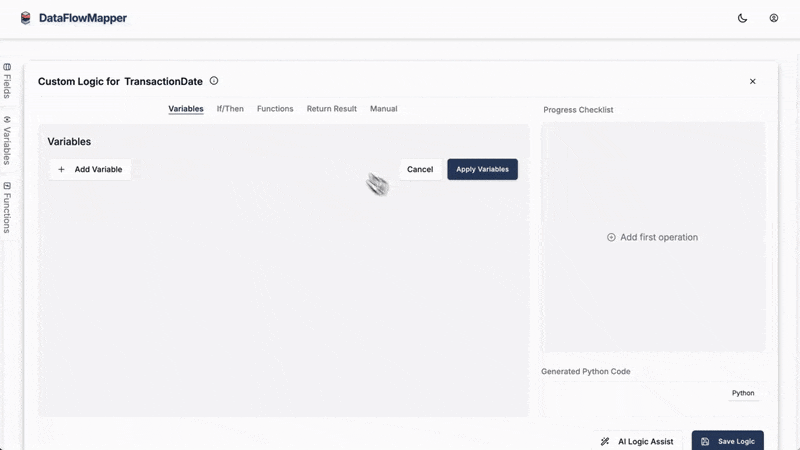Image resolution: width=800 pixels, height=450 pixels.
Task: Click the Generated Python Code label
Action: [586, 371]
